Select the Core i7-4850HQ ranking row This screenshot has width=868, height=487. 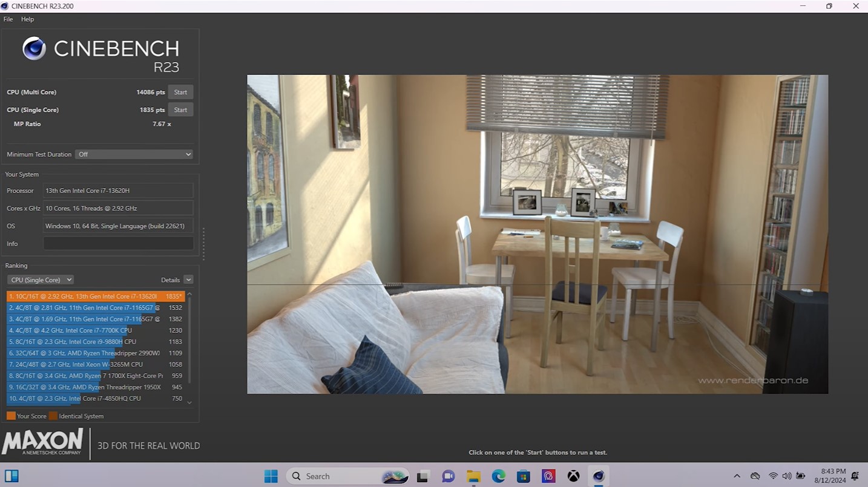click(96, 399)
